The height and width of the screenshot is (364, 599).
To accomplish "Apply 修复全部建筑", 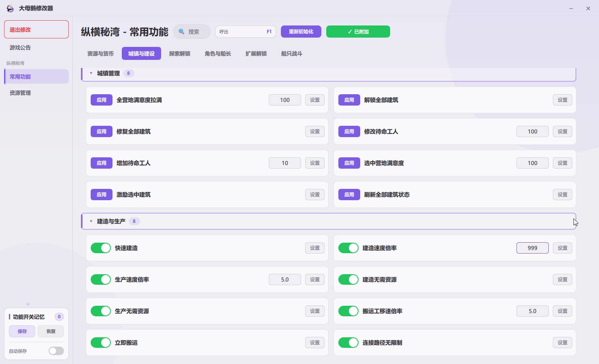I will [102, 131].
